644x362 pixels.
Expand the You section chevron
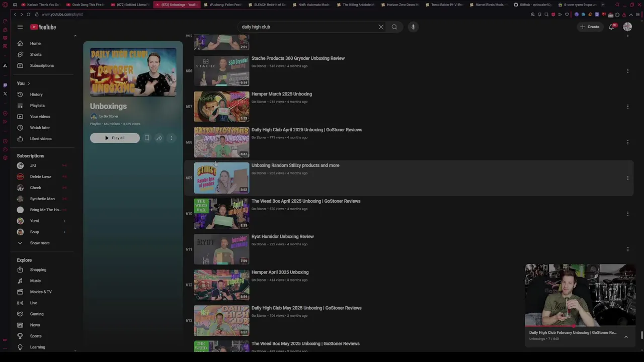(29, 83)
